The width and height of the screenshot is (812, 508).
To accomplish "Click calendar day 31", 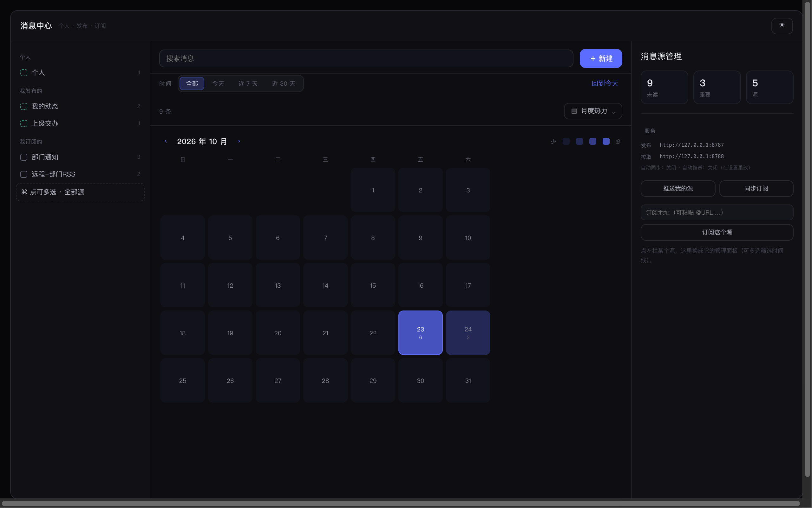I will coord(468,380).
